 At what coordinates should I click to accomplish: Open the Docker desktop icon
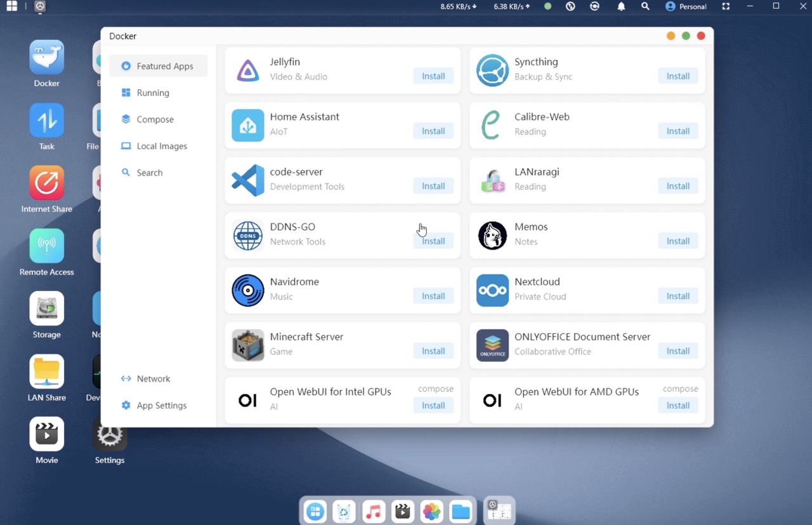(x=46, y=58)
